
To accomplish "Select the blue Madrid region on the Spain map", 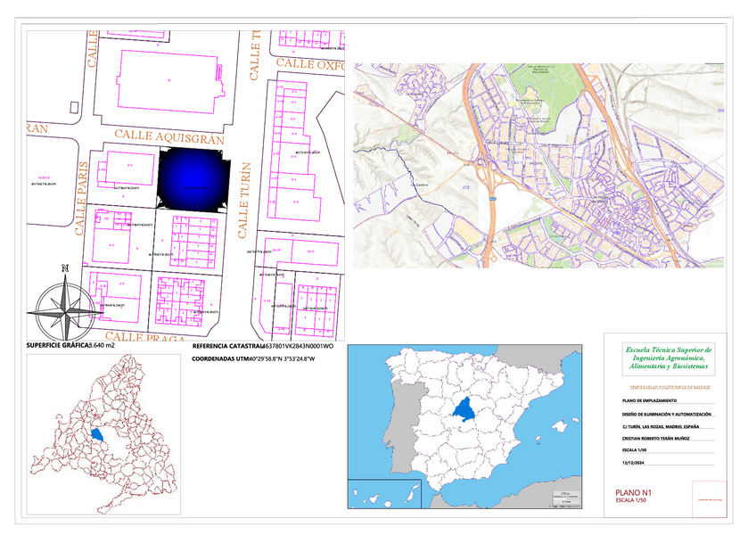I will 465,411.
